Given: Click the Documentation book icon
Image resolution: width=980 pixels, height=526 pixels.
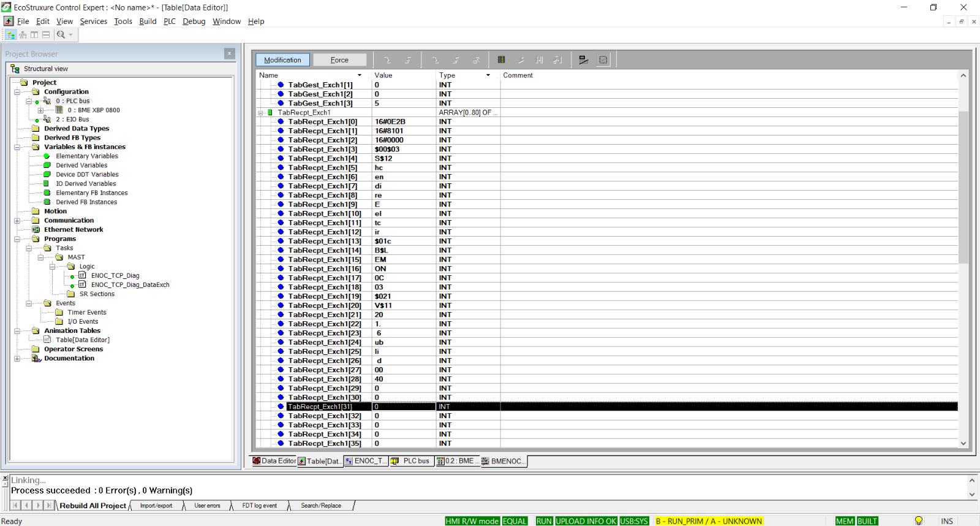Looking at the screenshot, I should click(x=36, y=359).
